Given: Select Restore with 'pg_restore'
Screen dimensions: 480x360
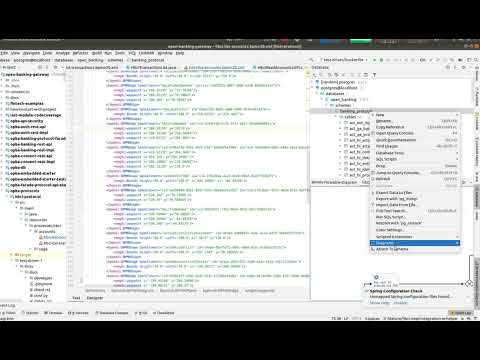Looking at the screenshot, I should tap(415, 223).
